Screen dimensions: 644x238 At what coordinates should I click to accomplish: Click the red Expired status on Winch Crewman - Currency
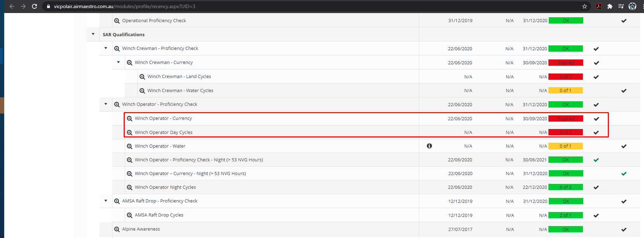tap(566, 63)
